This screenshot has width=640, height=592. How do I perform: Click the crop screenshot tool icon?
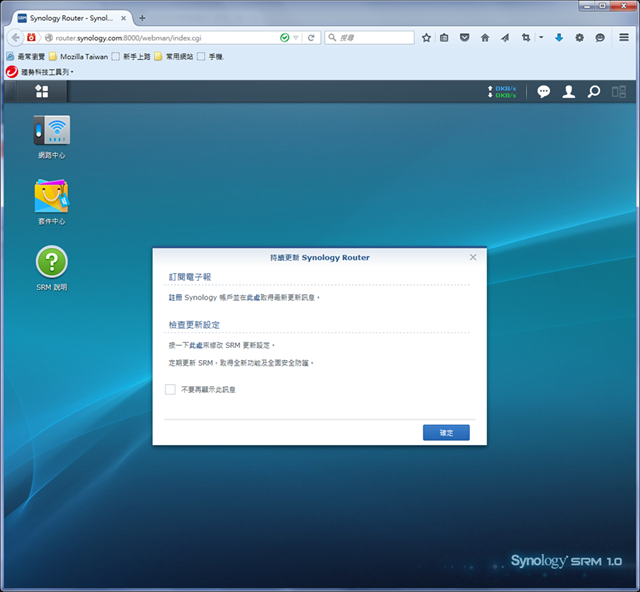526,38
